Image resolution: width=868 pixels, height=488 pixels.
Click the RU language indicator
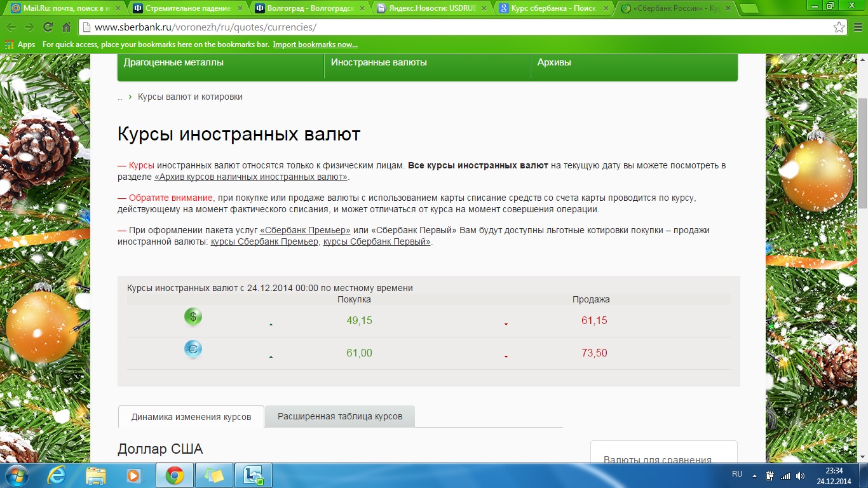(x=737, y=474)
